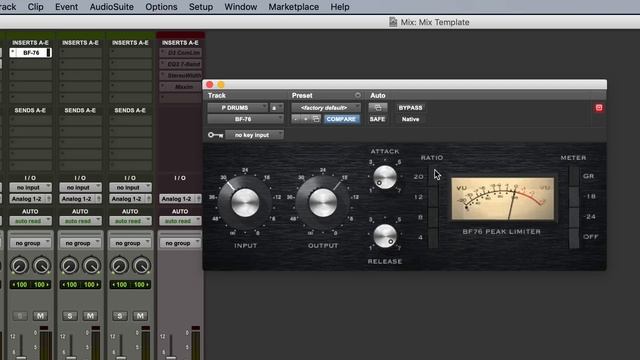Open no group selector on BF-76 track
The width and height of the screenshot is (640, 360).
tap(31, 243)
